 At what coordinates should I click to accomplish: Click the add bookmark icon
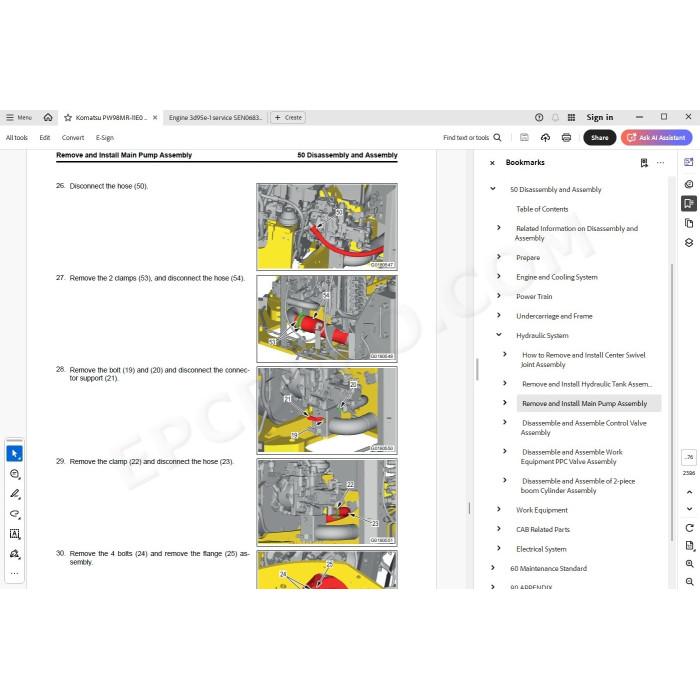[x=644, y=163]
